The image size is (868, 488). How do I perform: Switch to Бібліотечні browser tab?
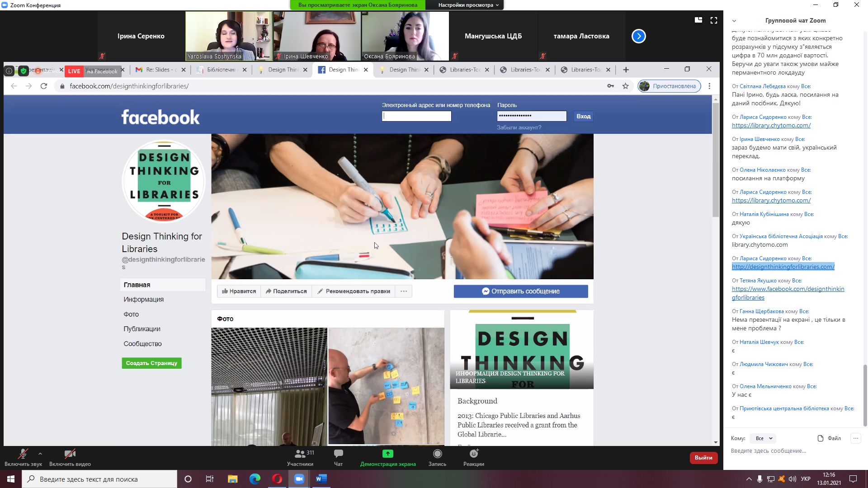pyautogui.click(x=222, y=70)
